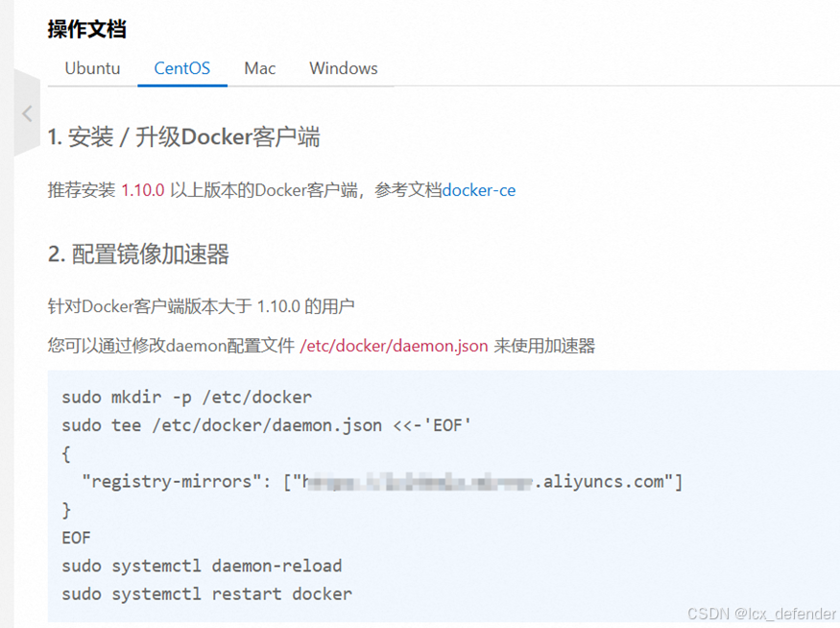Screen dimensions: 840x628
Task: Switch to the Windows tab
Action: 344,68
